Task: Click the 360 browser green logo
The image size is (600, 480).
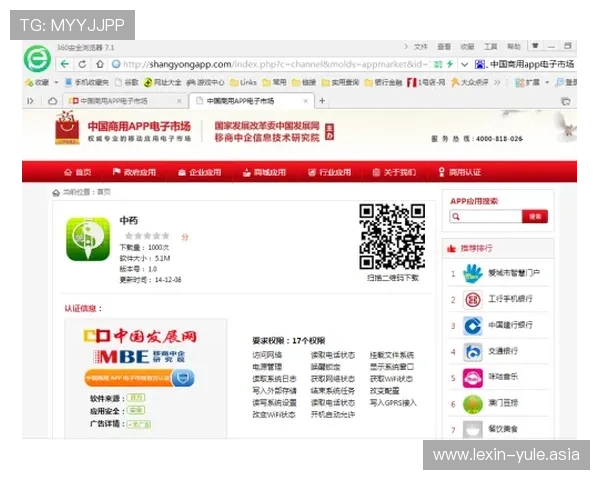Action: pos(37,59)
